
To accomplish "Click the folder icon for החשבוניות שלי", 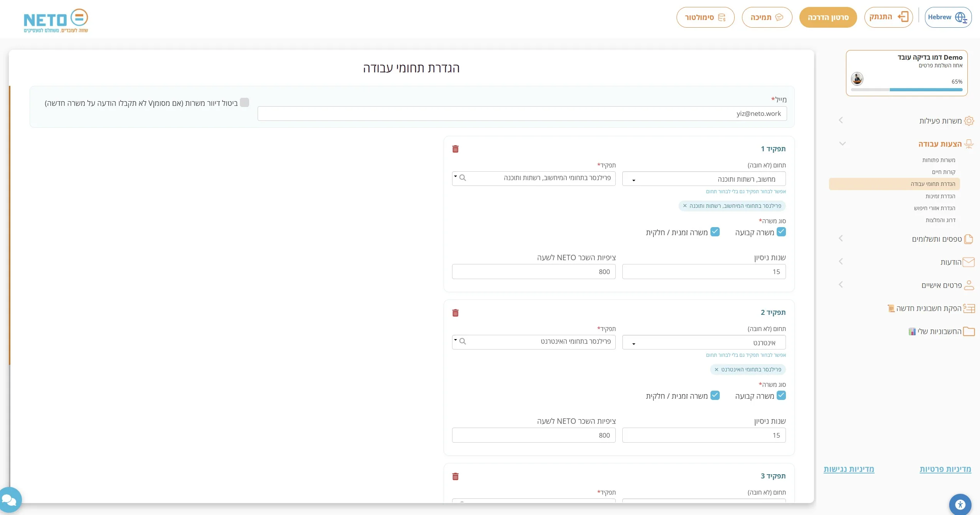I will 969,331.
